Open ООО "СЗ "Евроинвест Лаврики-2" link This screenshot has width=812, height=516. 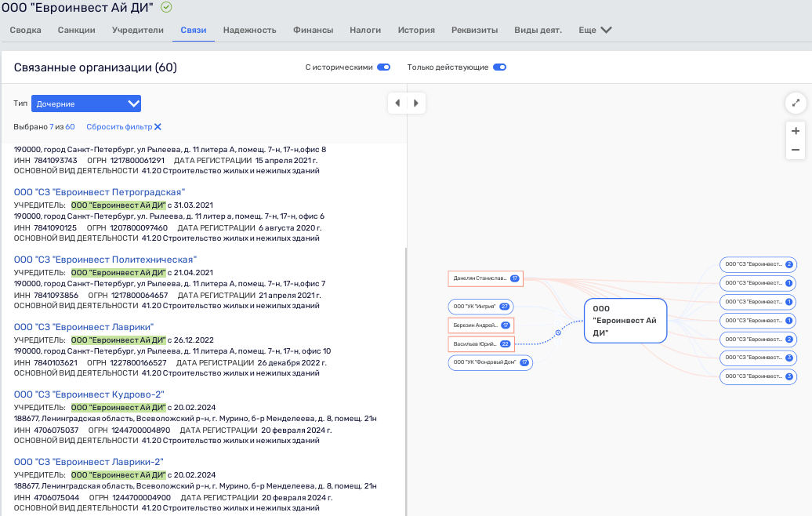(x=89, y=462)
